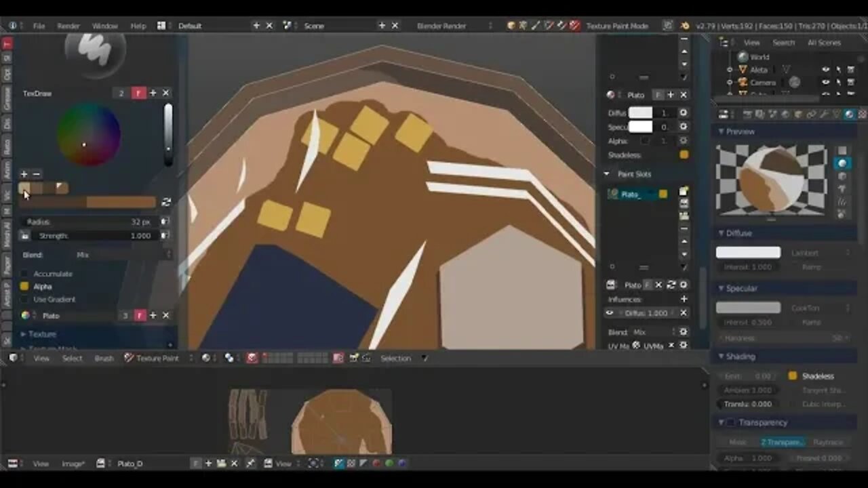This screenshot has height=488, width=868.
Task: Toggle the green color channel display
Action: point(389,464)
